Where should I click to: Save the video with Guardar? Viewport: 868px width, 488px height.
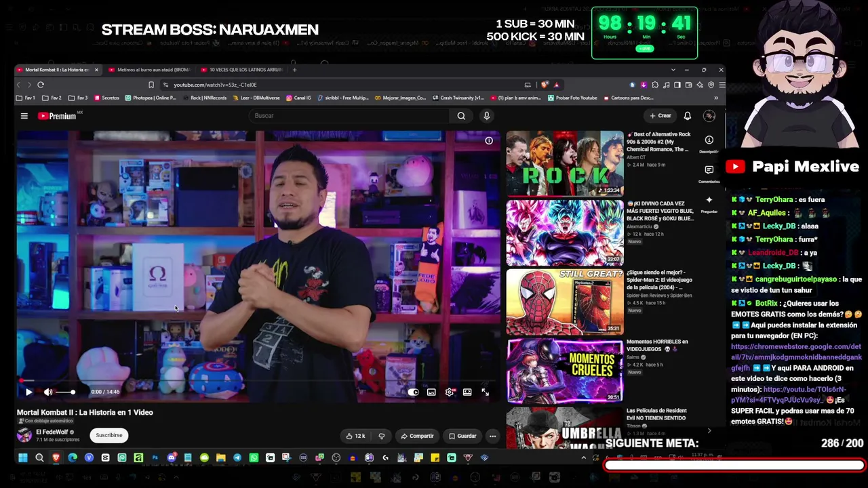tap(462, 436)
